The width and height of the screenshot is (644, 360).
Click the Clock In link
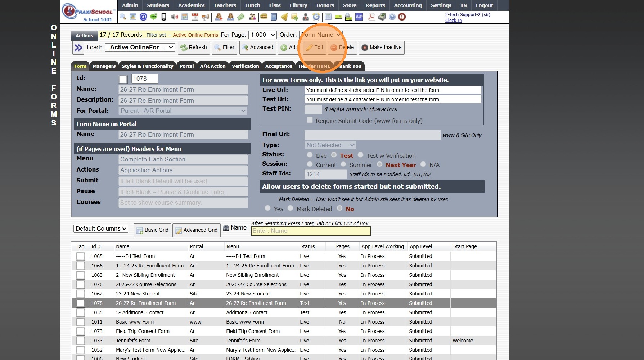tap(453, 21)
